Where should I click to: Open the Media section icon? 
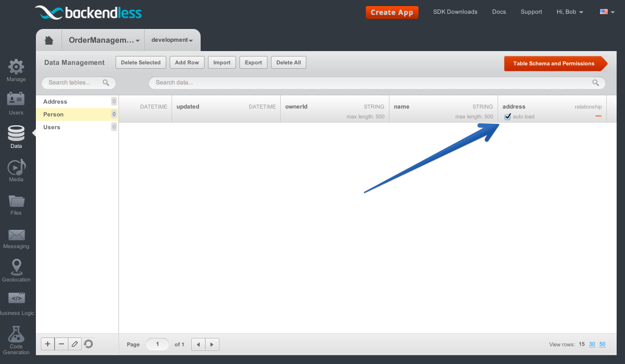click(x=16, y=167)
